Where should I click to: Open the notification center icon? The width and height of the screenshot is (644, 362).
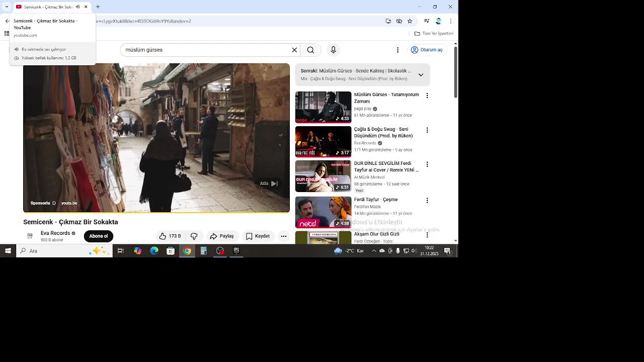[447, 251]
